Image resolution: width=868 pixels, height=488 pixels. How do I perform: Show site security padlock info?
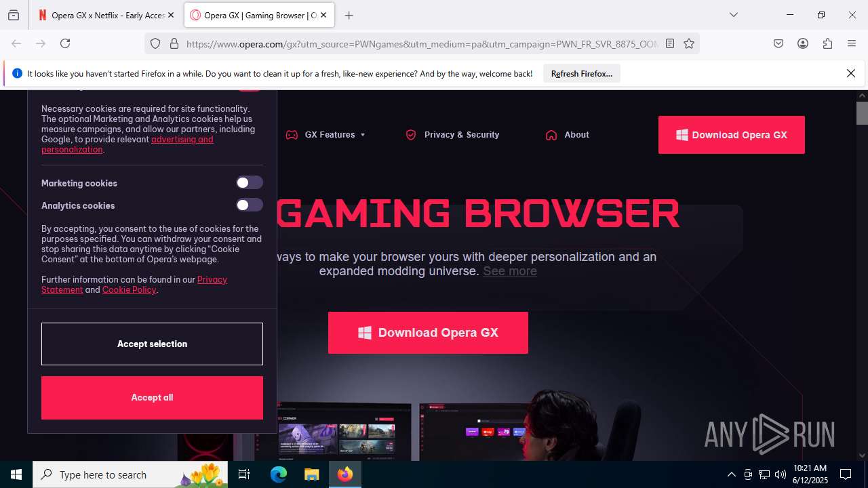tap(174, 43)
